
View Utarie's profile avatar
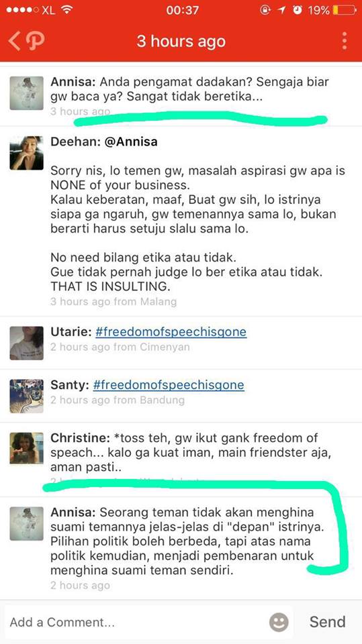pos(26,343)
